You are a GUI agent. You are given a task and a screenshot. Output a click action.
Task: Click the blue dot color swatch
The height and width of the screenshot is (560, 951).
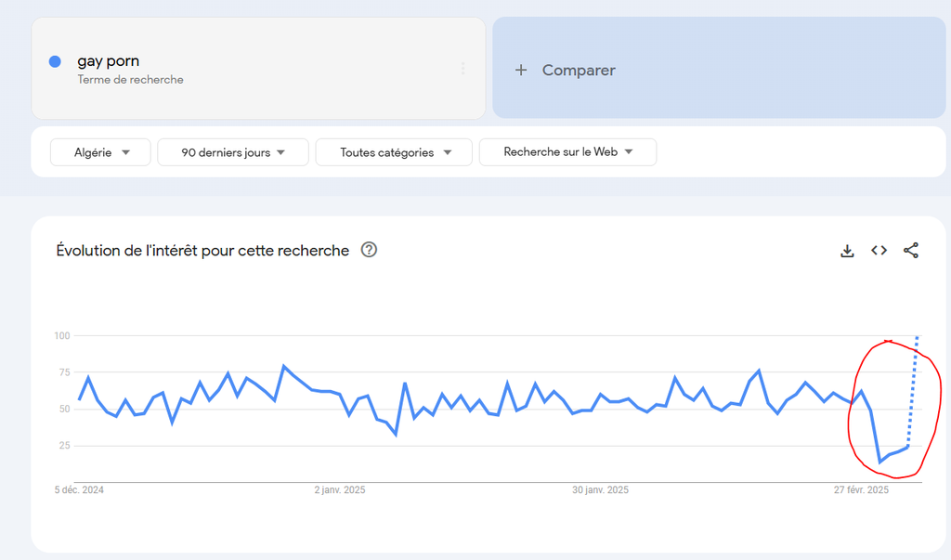click(55, 62)
